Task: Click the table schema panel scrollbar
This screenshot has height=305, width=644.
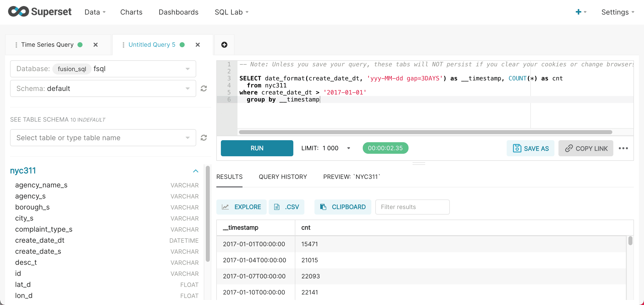Action: pyautogui.click(x=208, y=214)
